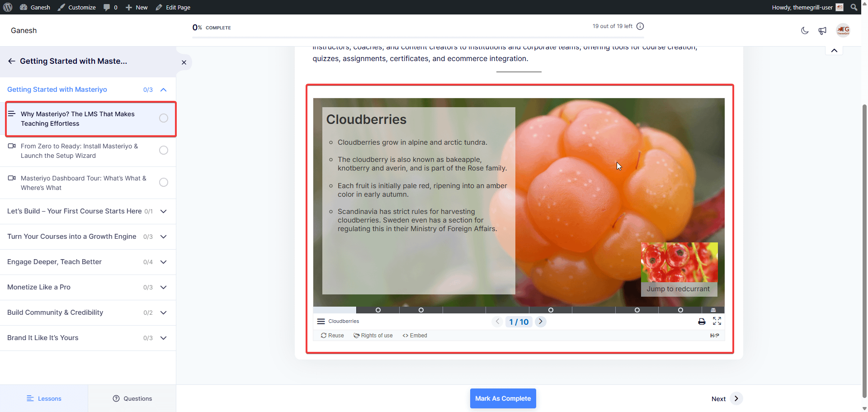The width and height of the screenshot is (868, 412).
Task: Click the '19 out of 19 left' text
Action: point(613,26)
